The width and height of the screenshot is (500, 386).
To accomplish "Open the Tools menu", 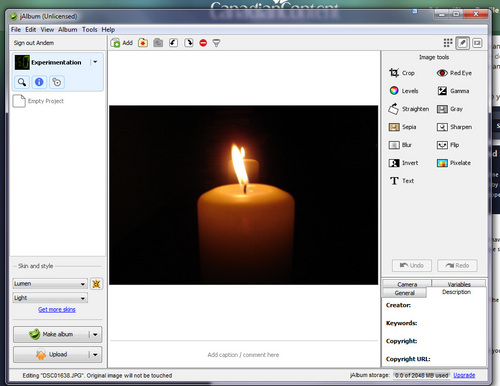I will pyautogui.click(x=90, y=29).
